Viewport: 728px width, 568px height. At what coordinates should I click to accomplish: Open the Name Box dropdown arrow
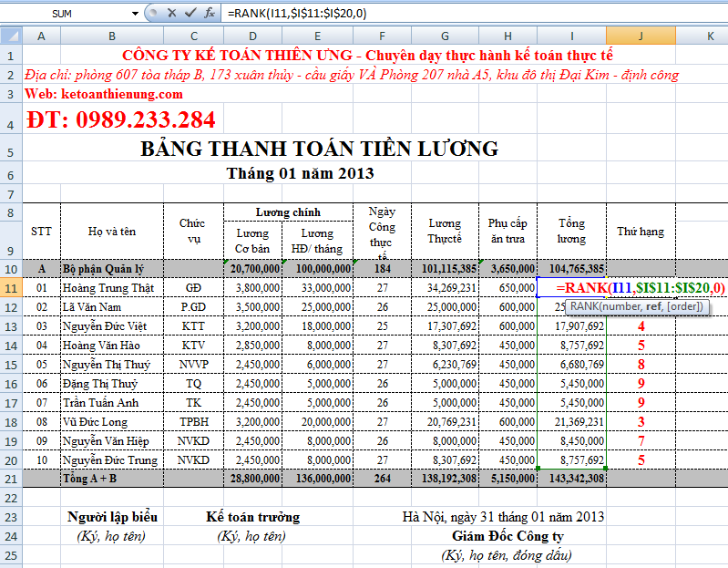[x=135, y=14]
